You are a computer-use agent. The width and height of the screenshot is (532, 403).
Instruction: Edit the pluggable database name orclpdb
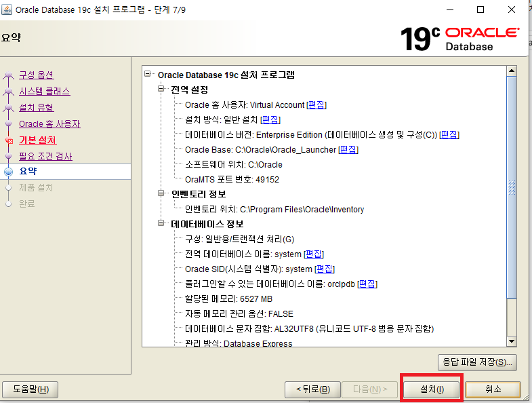pos(367,284)
